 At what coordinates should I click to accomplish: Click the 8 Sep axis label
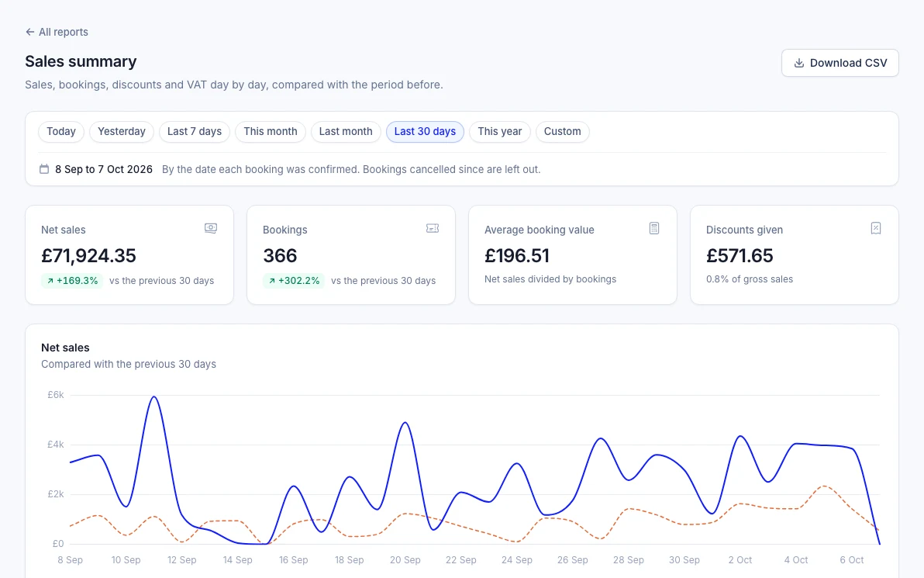click(70, 559)
